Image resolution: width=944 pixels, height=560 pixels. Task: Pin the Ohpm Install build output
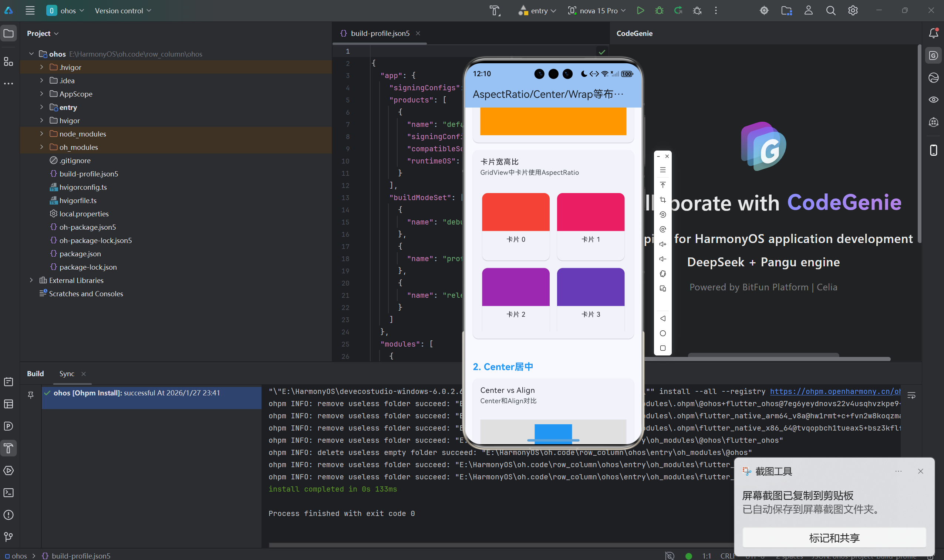[x=30, y=395]
